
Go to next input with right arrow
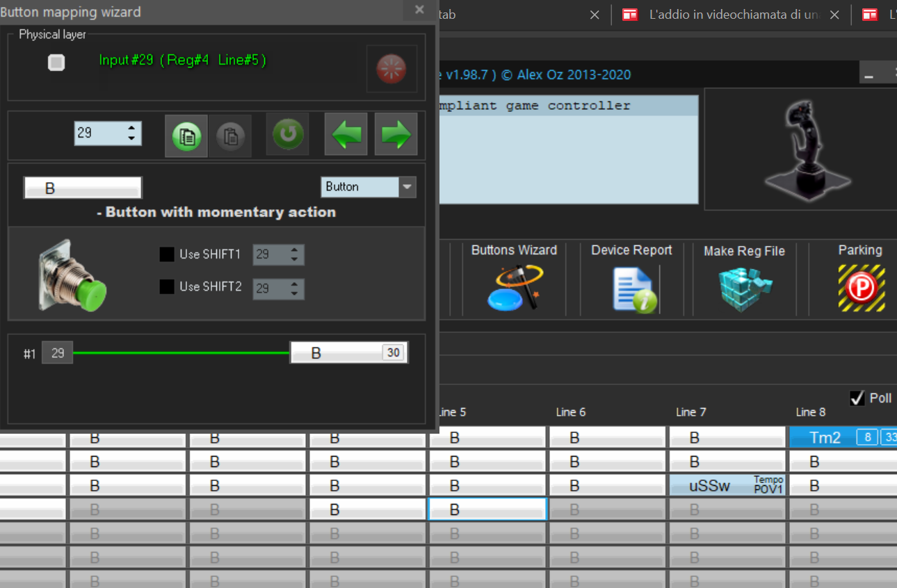tap(396, 134)
